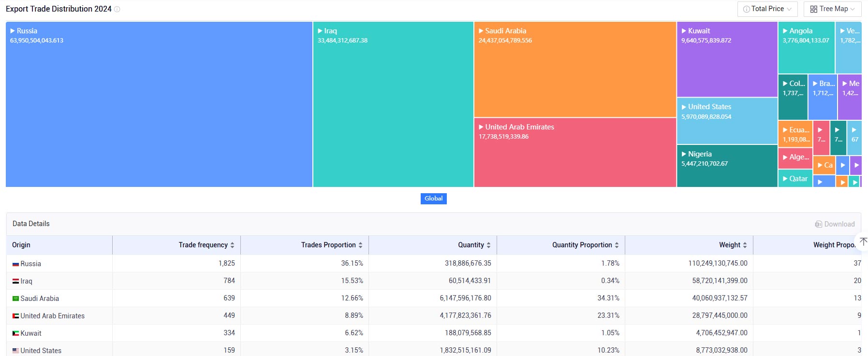
Task: Click the info icon beside Export Trade Distribution 2024
Action: coord(117,9)
